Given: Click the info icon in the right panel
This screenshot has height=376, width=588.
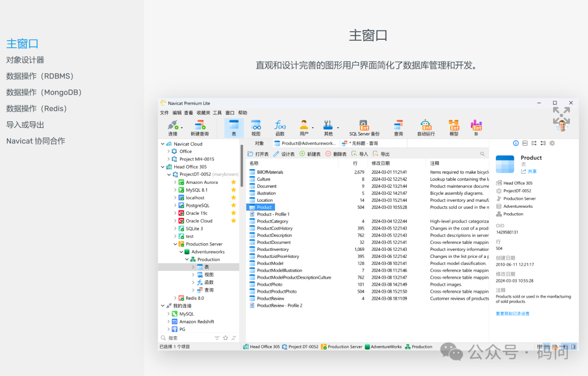Looking at the screenshot, I should [x=516, y=143].
